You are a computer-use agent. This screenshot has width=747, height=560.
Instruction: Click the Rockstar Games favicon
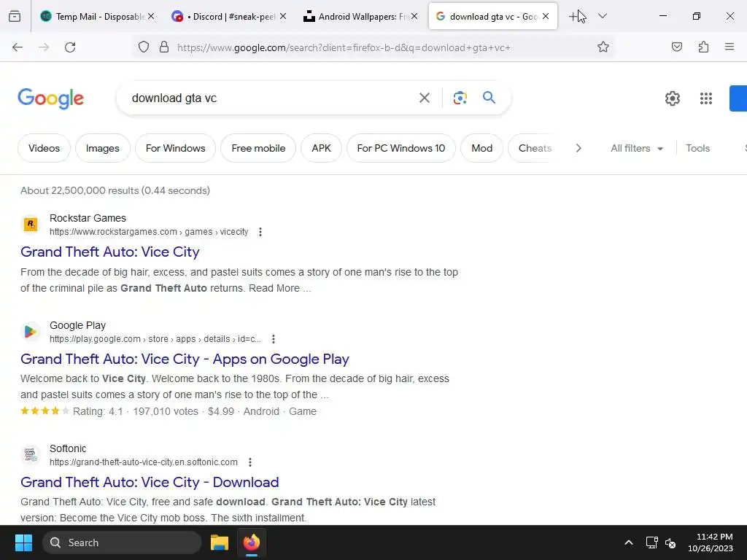pos(31,225)
